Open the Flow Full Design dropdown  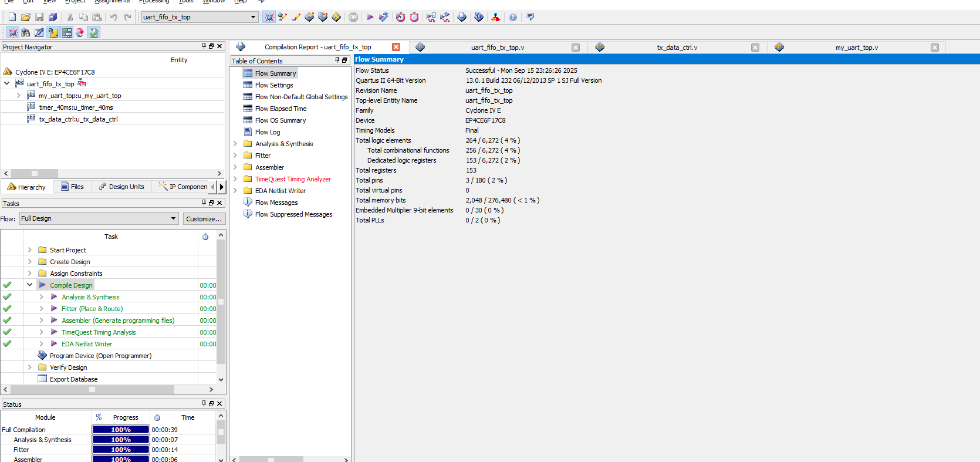pyautogui.click(x=99, y=218)
